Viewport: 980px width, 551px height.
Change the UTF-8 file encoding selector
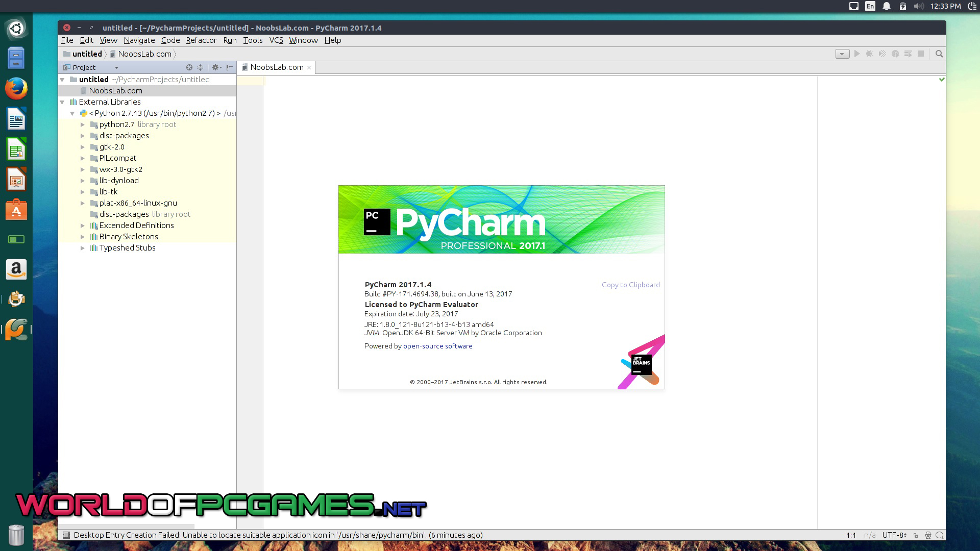[894, 535]
